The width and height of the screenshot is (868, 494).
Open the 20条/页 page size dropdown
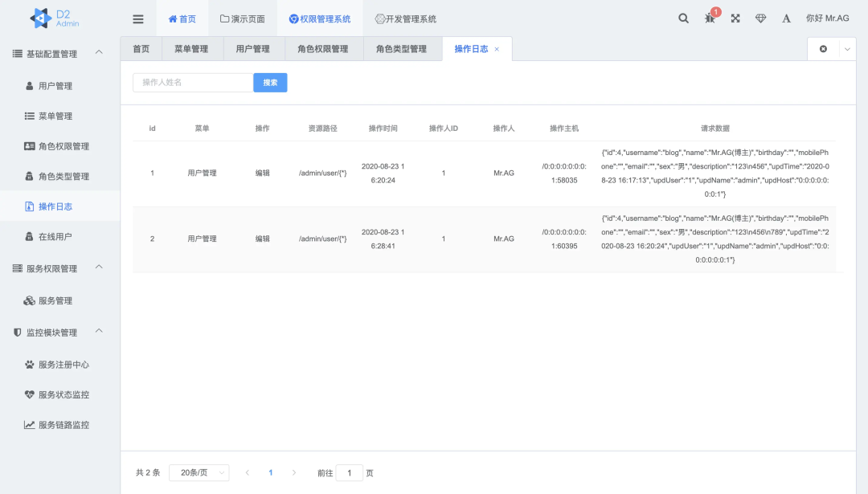tap(199, 473)
